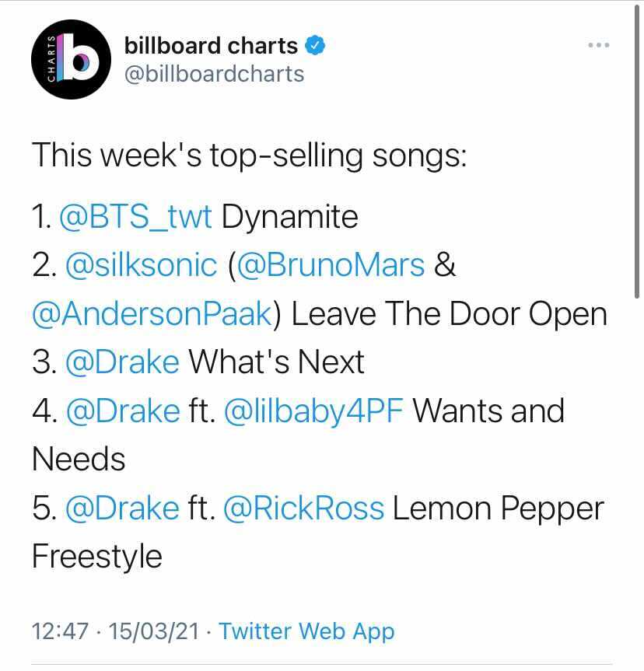Screen dimensions: 644x671
Task: Click @Drake in the fourth entry
Action: point(123,411)
